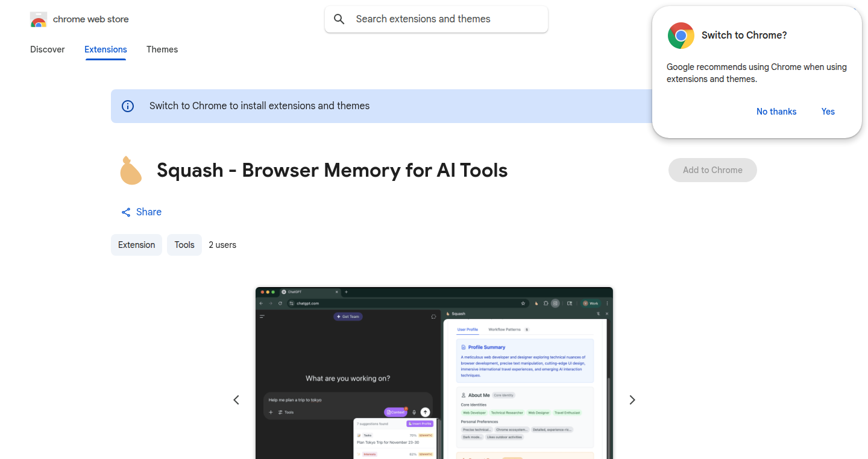This screenshot has height=459, width=868.
Task: Click Yes in Switch to Chrome popup
Action: [828, 112]
